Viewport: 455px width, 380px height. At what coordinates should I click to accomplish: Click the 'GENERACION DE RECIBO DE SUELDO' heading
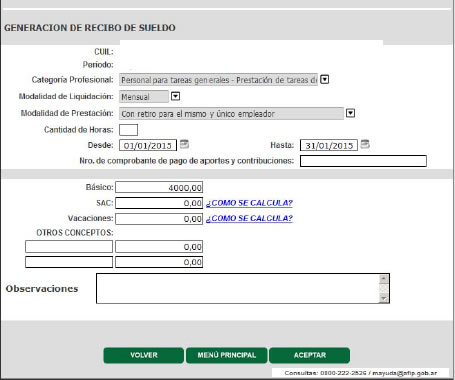click(90, 28)
